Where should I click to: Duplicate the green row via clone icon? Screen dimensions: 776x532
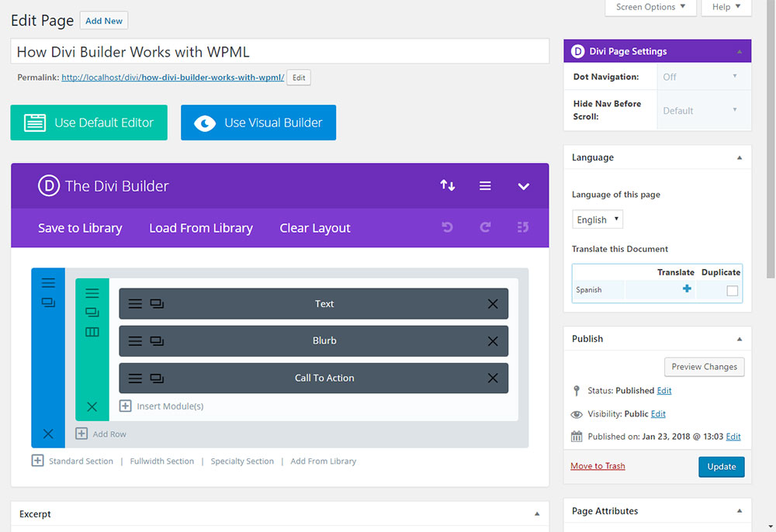92,313
